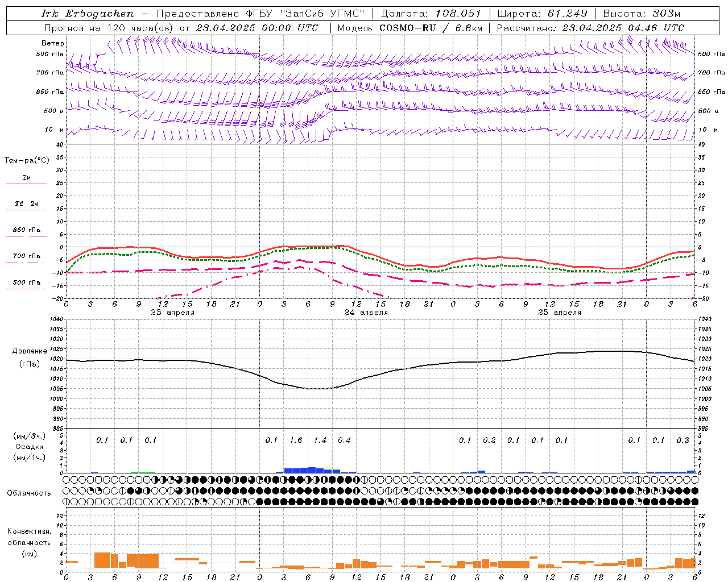Click the "Высота: 303м" header value

click(x=642, y=14)
